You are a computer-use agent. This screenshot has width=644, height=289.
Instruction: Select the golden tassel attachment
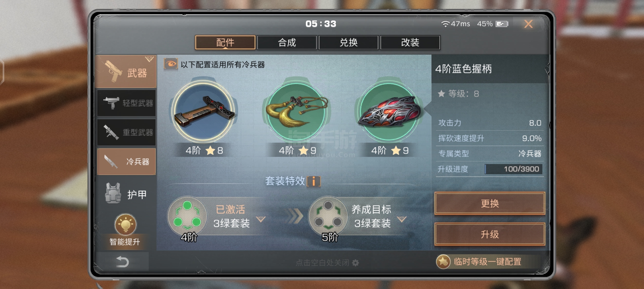[296, 111]
